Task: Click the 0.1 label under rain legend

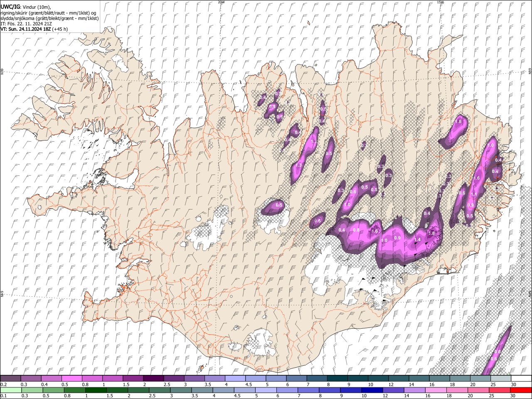Action: click(3, 396)
